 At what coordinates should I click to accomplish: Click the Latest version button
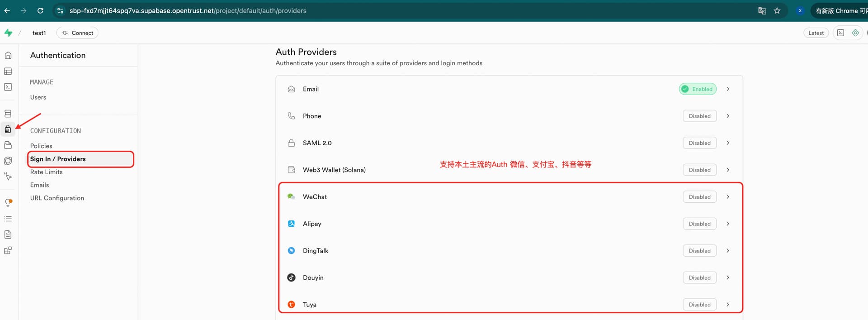(x=816, y=33)
